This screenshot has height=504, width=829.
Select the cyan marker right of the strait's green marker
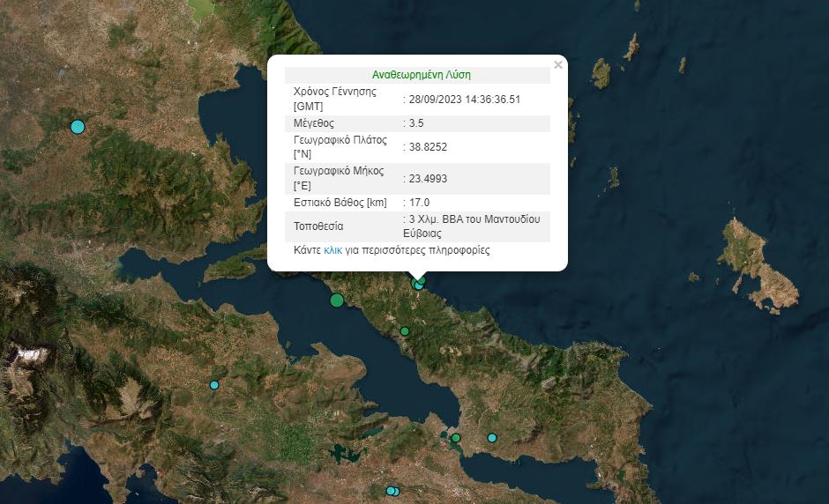click(x=492, y=438)
